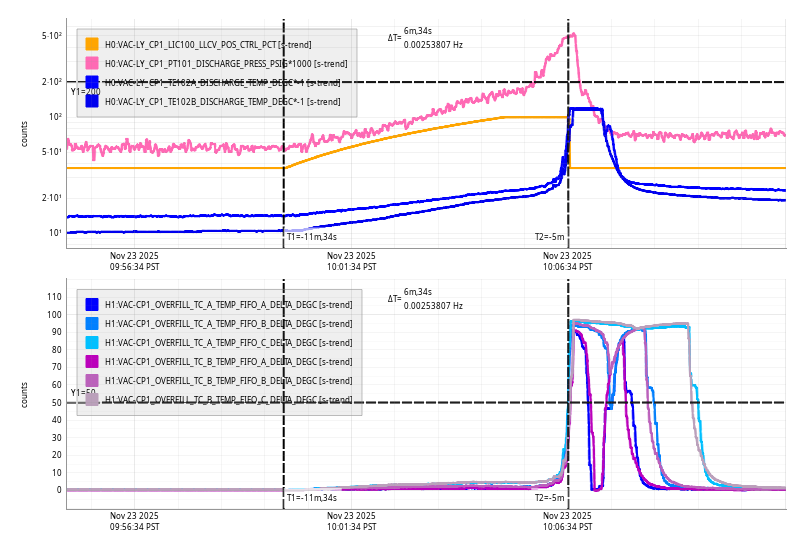The width and height of the screenshot is (804, 551).
Task: Select the TE102B_DISCHARGE_TEMP legend label
Action: 222,101
